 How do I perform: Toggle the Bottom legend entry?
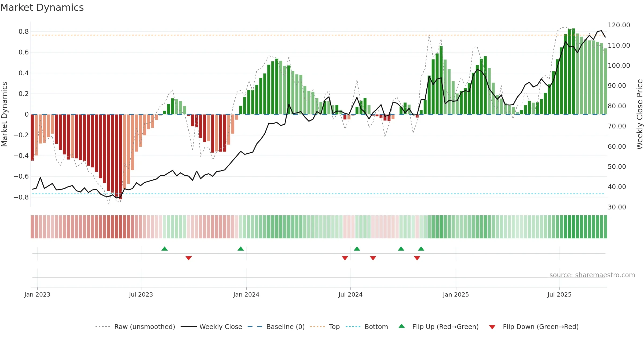(x=367, y=327)
